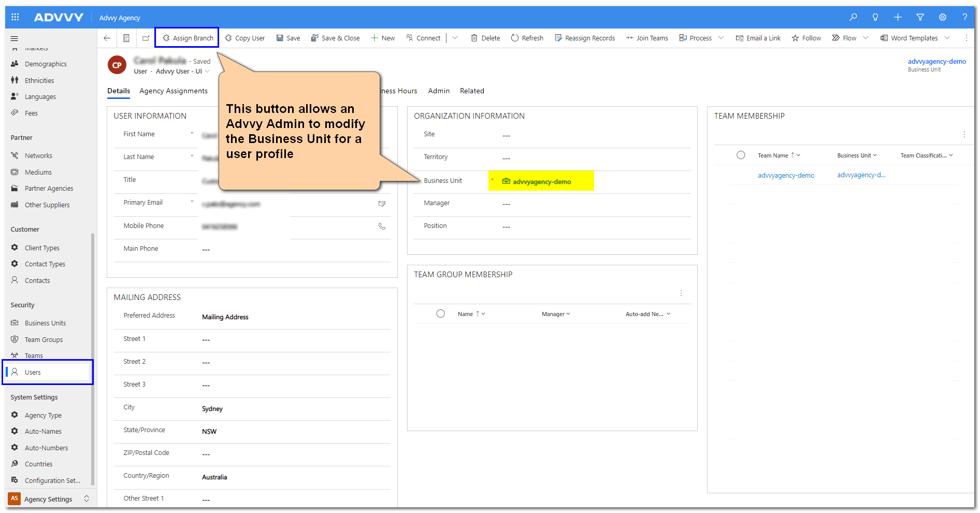Viewport: 980px width, 513px height.
Task: Open the settings gear icon
Action: click(943, 17)
